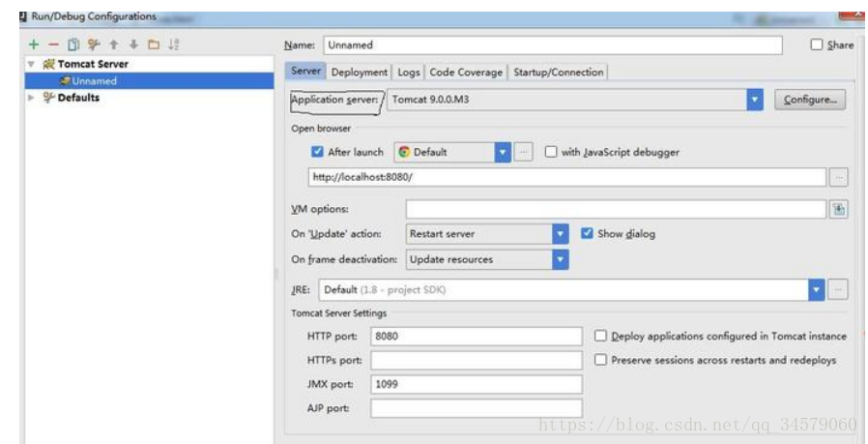The image size is (868, 444).
Task: Add new configuration with plus icon
Action: coord(34,44)
